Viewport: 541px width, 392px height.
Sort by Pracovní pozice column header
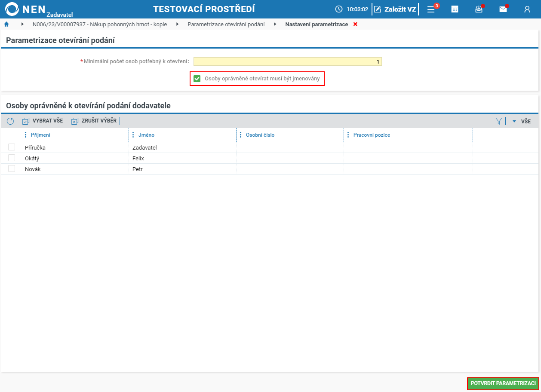[372, 135]
